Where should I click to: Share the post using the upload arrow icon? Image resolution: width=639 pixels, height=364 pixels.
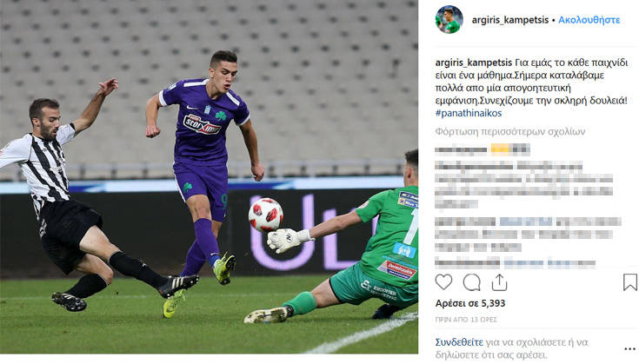tap(499, 282)
